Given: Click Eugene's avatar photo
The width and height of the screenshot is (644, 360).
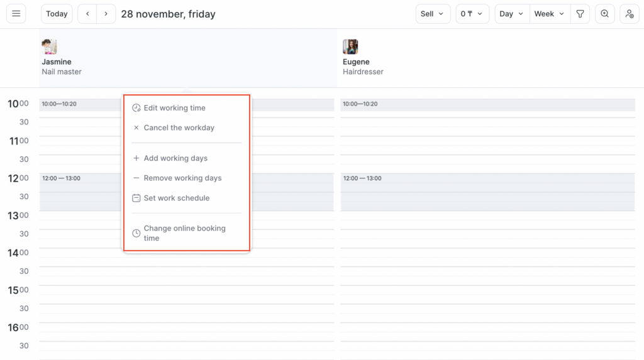Looking at the screenshot, I should 350,46.
